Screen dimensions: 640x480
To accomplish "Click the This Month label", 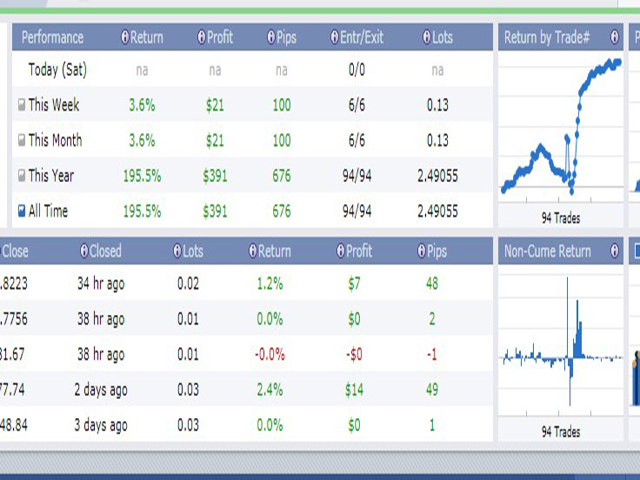I will (55, 140).
